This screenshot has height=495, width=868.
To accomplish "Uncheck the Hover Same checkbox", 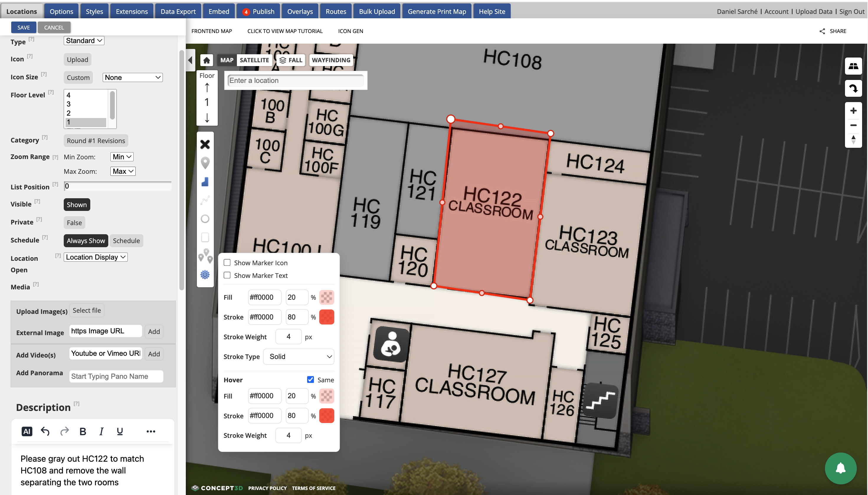I will click(310, 379).
